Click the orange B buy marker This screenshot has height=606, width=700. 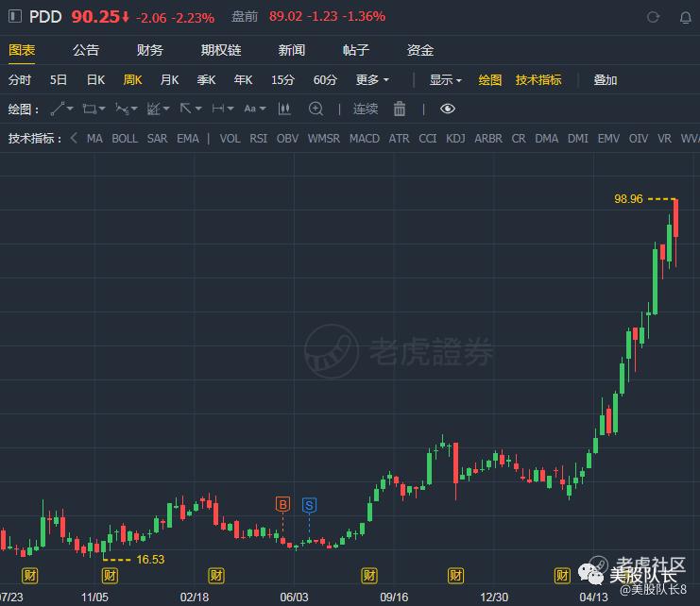point(282,504)
